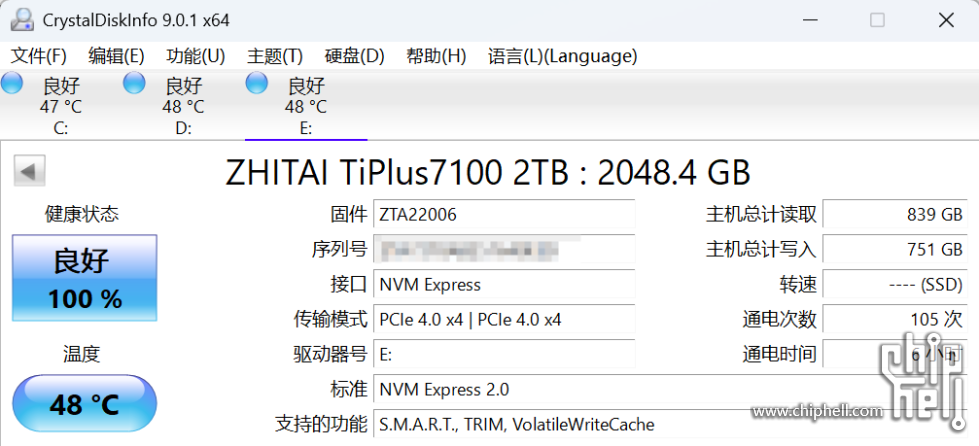Click the host reads value 839 GB
The height and width of the screenshot is (446, 979).
coord(895,215)
